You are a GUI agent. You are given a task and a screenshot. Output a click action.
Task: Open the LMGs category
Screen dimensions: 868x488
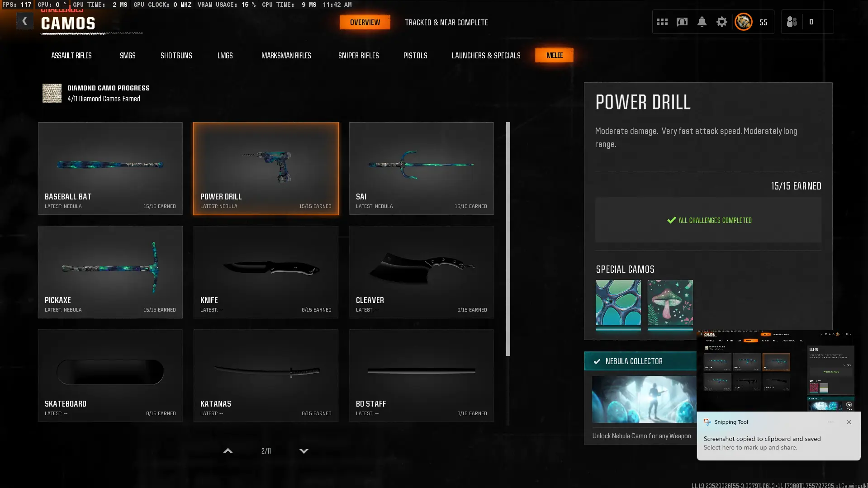[x=225, y=56]
